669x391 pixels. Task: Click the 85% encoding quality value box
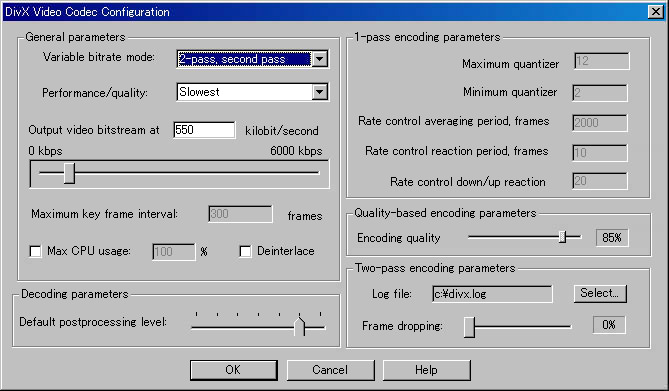coord(612,237)
